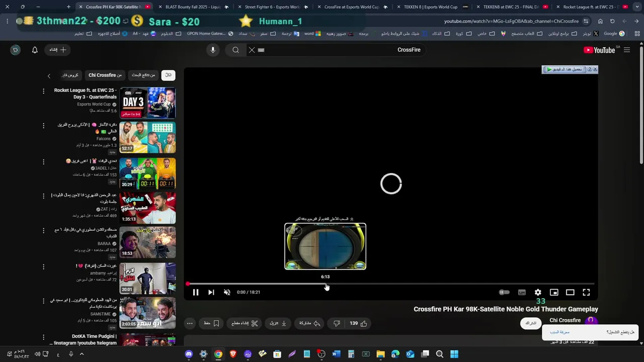Open more actions three-dot menu under video
The image size is (644, 362).
pos(190,323)
